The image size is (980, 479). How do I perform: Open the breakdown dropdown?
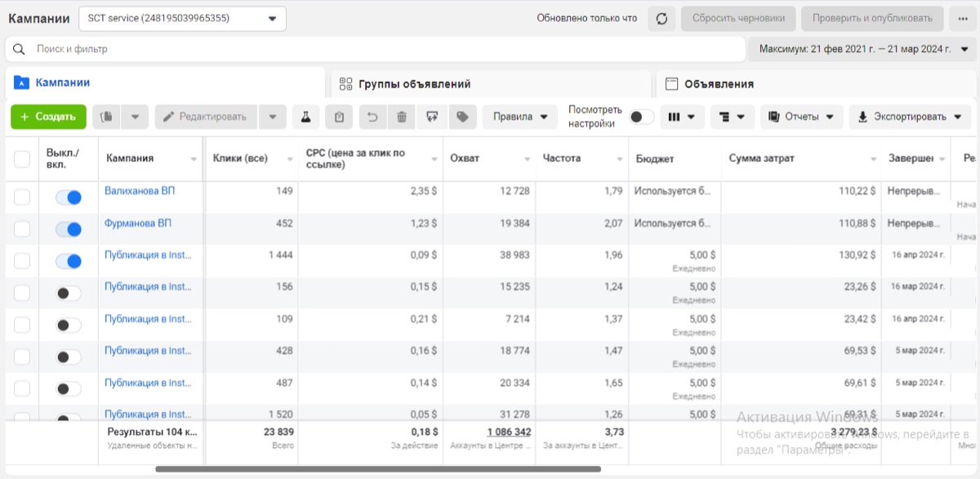pos(733,117)
